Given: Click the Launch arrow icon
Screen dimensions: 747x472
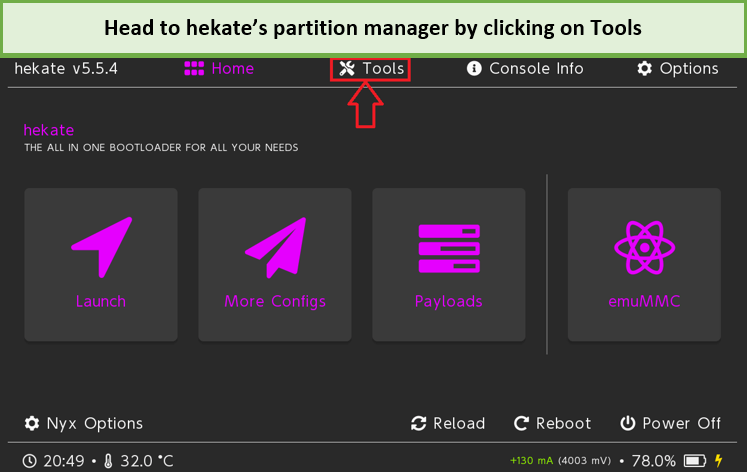Looking at the screenshot, I should pyautogui.click(x=101, y=247).
